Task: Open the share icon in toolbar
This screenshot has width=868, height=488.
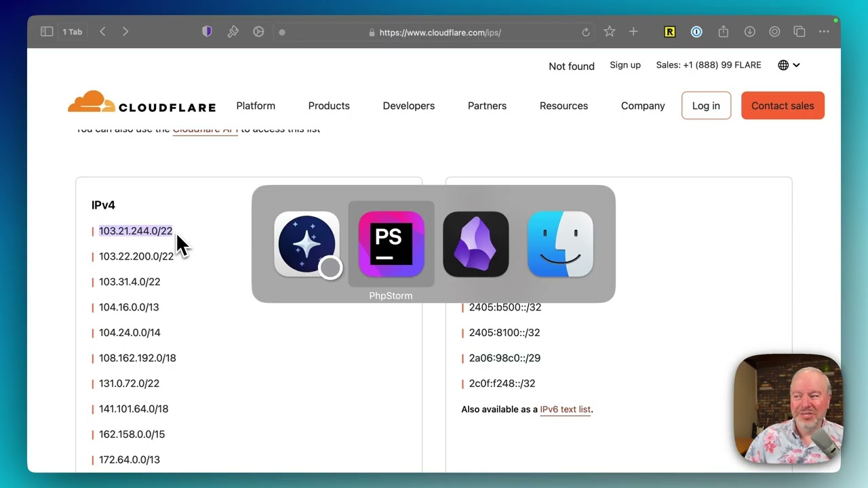Action: coord(724,32)
